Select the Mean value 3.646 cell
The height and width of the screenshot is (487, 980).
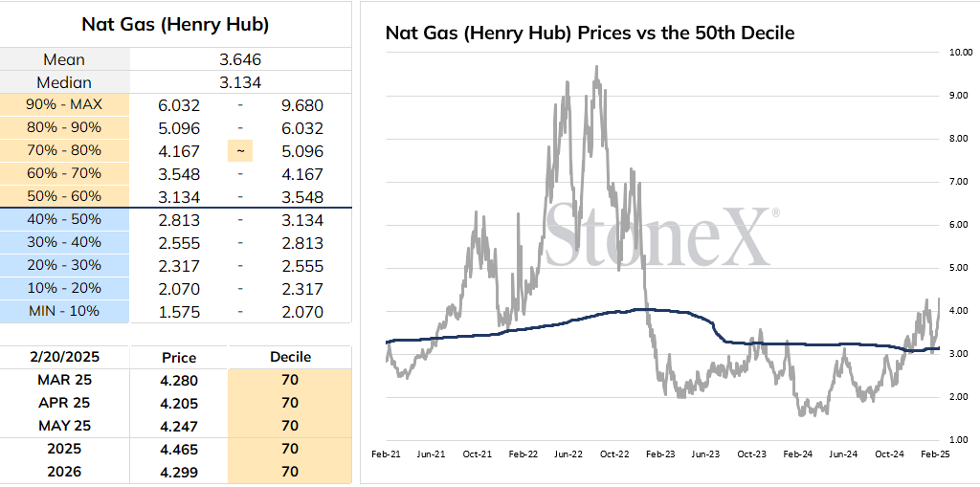tap(240, 59)
